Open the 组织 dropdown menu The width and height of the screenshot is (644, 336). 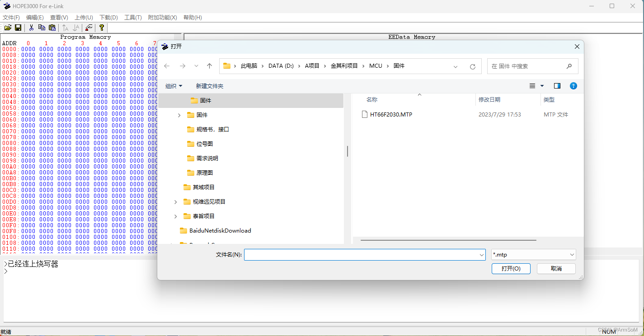[x=174, y=86]
